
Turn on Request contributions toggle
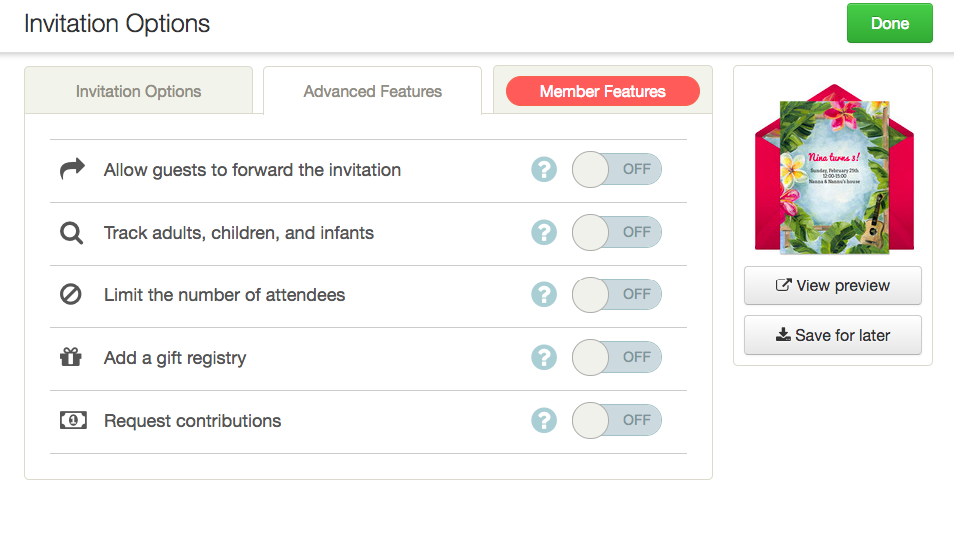click(x=616, y=420)
